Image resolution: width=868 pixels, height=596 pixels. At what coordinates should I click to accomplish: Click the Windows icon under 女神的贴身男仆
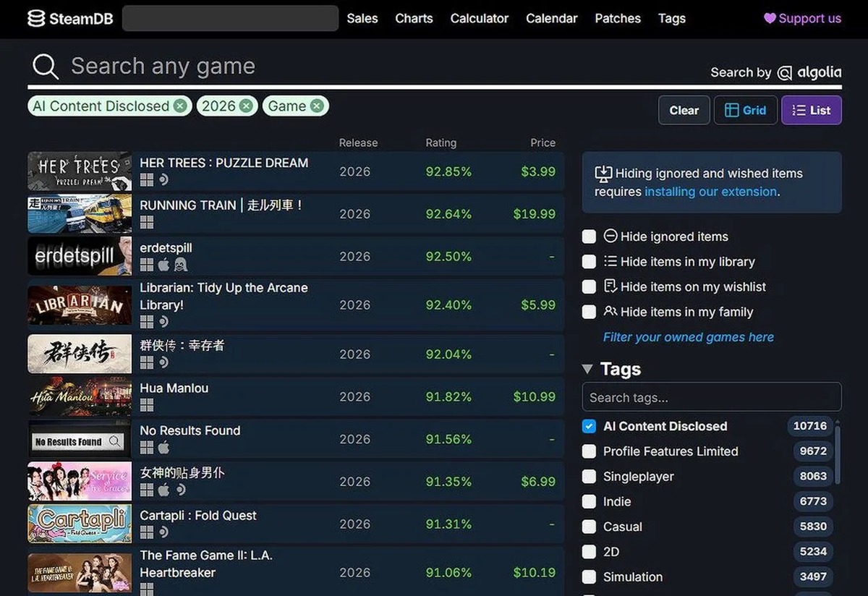tap(147, 490)
